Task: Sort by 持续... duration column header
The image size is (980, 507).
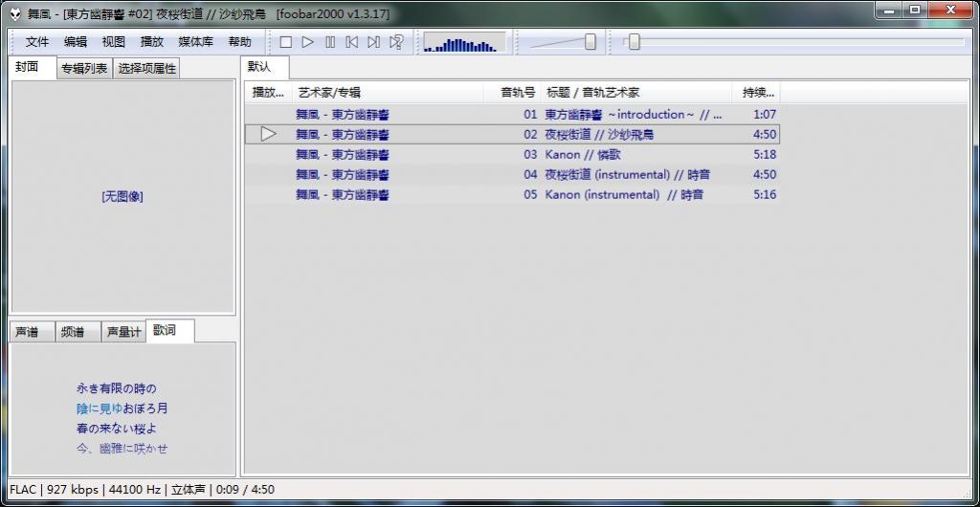Action: pyautogui.click(x=757, y=93)
